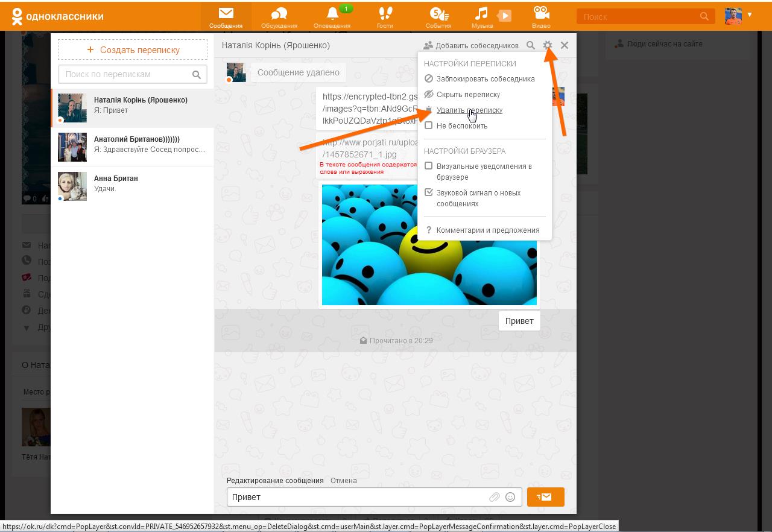772x532 pixels.
Task: Open the profile avatar in header
Action: pos(733,16)
